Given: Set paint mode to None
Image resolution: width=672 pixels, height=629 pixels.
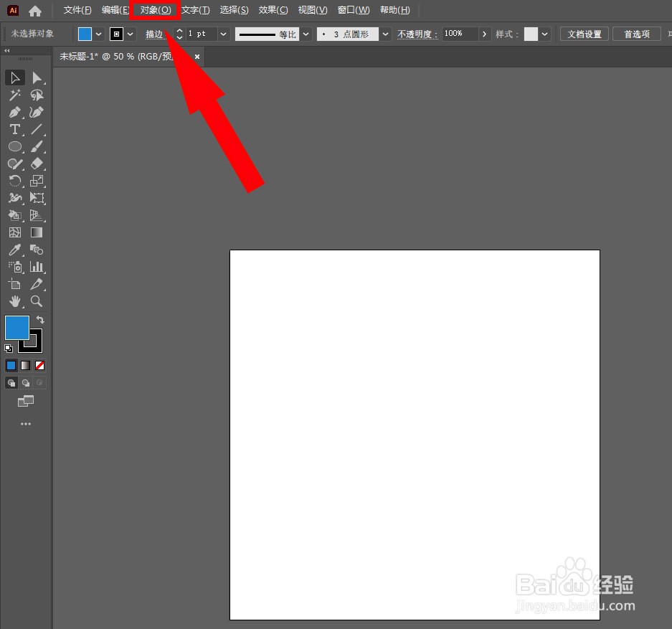Looking at the screenshot, I should 40,366.
